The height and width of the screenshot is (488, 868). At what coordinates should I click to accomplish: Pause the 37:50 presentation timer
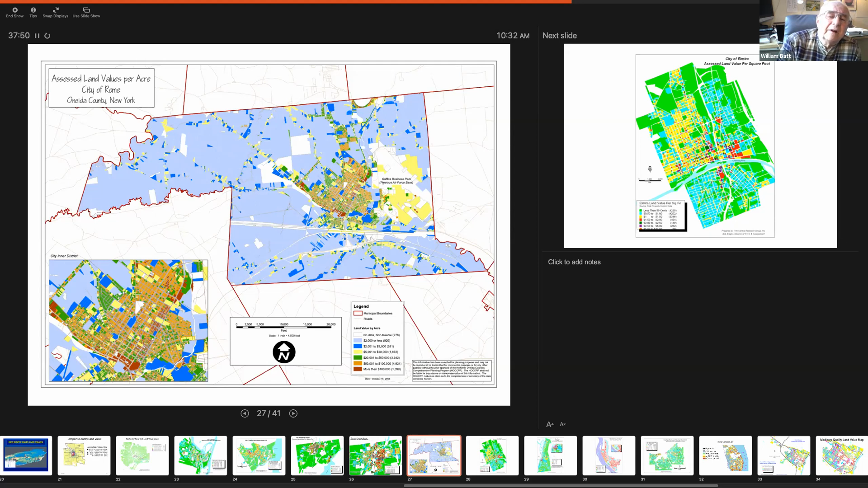coord(38,35)
